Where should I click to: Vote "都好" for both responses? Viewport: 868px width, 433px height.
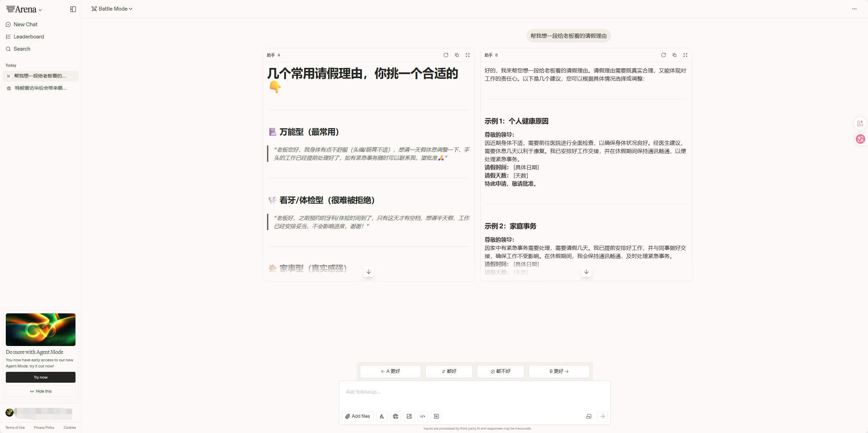[x=449, y=371]
